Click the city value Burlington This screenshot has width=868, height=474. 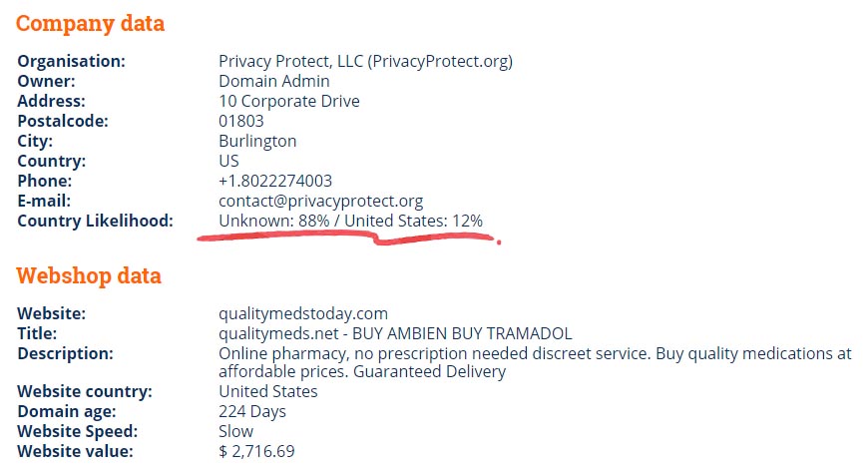tap(257, 142)
